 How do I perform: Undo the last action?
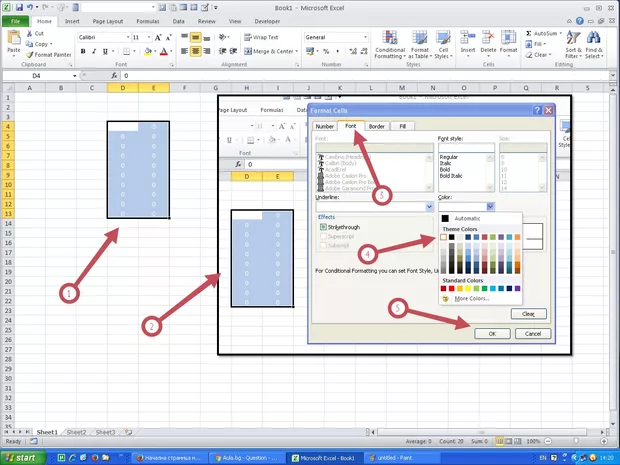(30, 7)
